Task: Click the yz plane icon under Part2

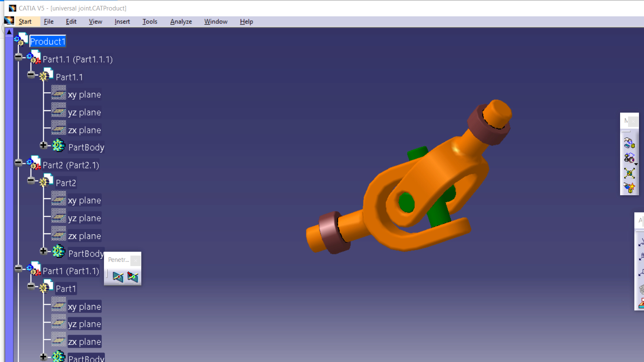Action: pos(59,216)
